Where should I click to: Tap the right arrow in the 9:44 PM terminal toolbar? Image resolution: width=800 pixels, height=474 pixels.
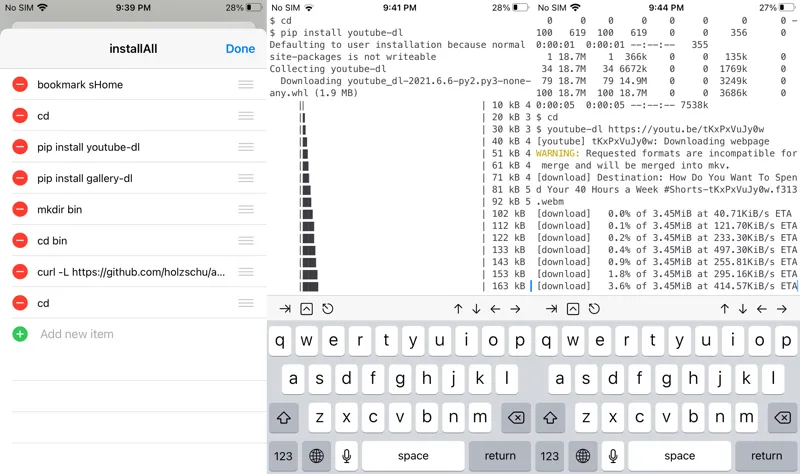(x=782, y=309)
